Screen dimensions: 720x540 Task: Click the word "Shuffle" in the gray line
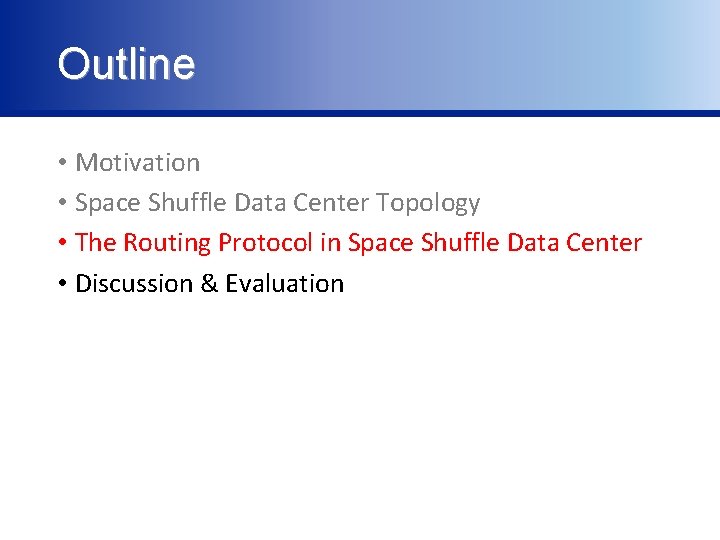[x=187, y=202]
